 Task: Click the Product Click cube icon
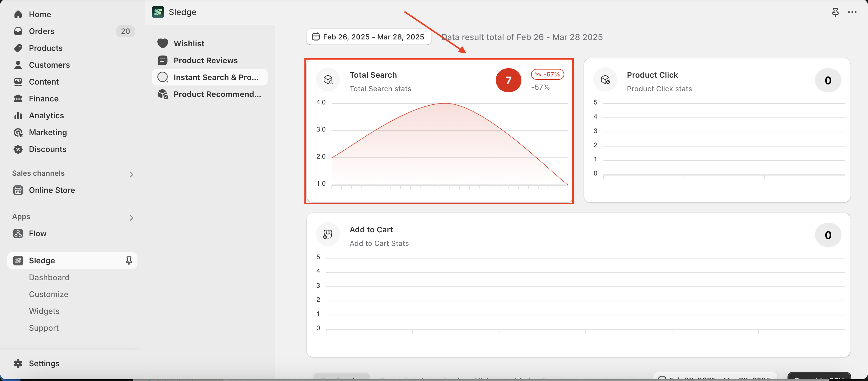(x=605, y=80)
